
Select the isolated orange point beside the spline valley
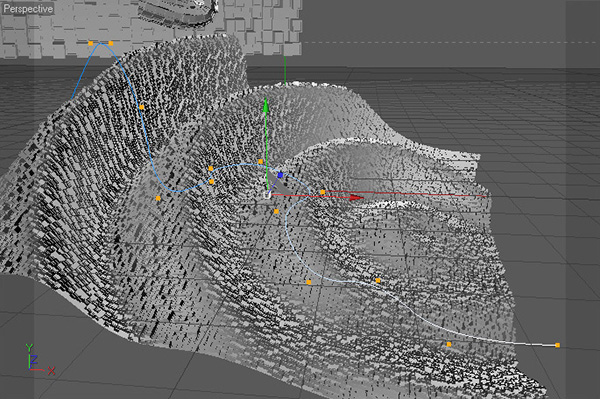[x=158, y=198]
